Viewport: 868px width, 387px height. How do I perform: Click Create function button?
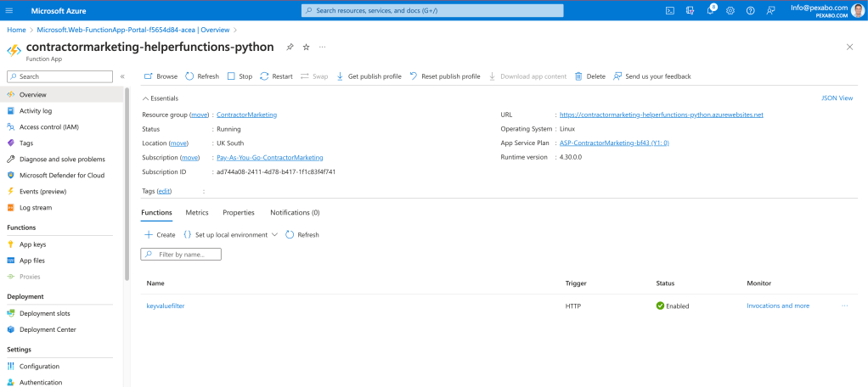coord(160,234)
